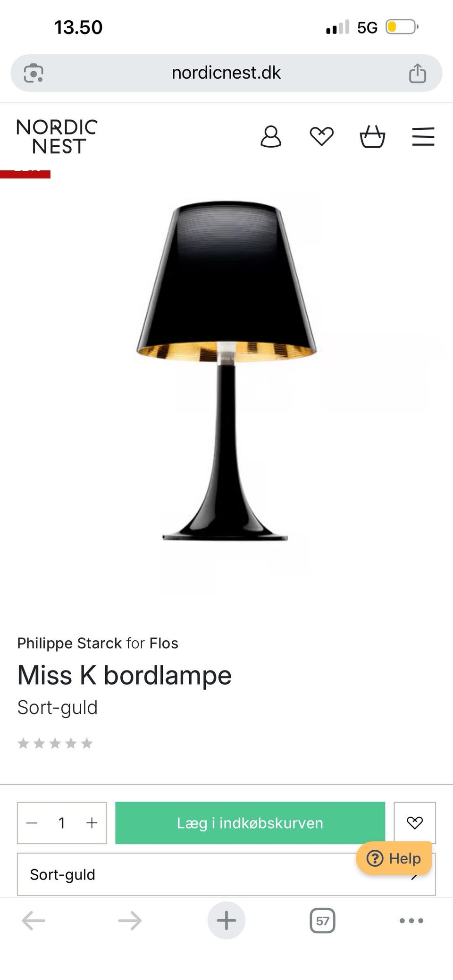Viewport: 453px width, 980px height.
Task: Open the Philippe Starck designer link
Action: (70, 643)
